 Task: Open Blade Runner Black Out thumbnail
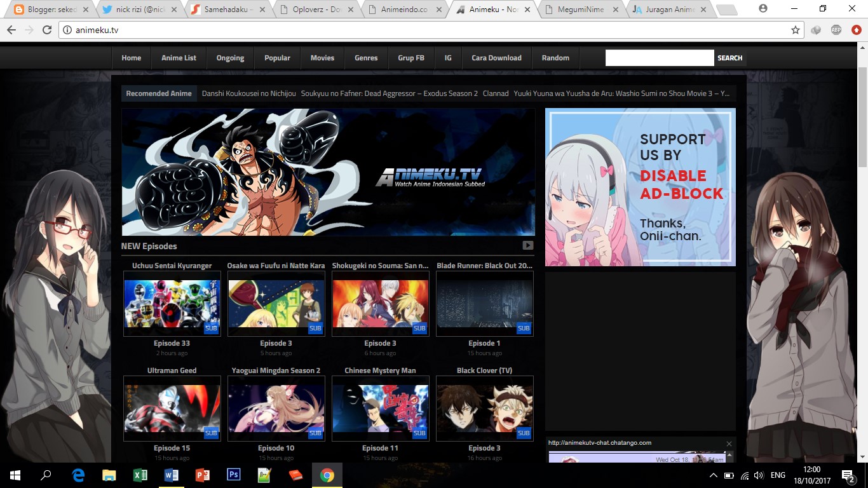coord(484,304)
